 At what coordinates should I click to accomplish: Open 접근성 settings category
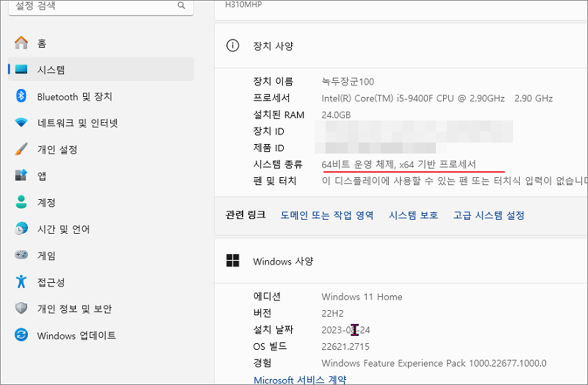101,282
